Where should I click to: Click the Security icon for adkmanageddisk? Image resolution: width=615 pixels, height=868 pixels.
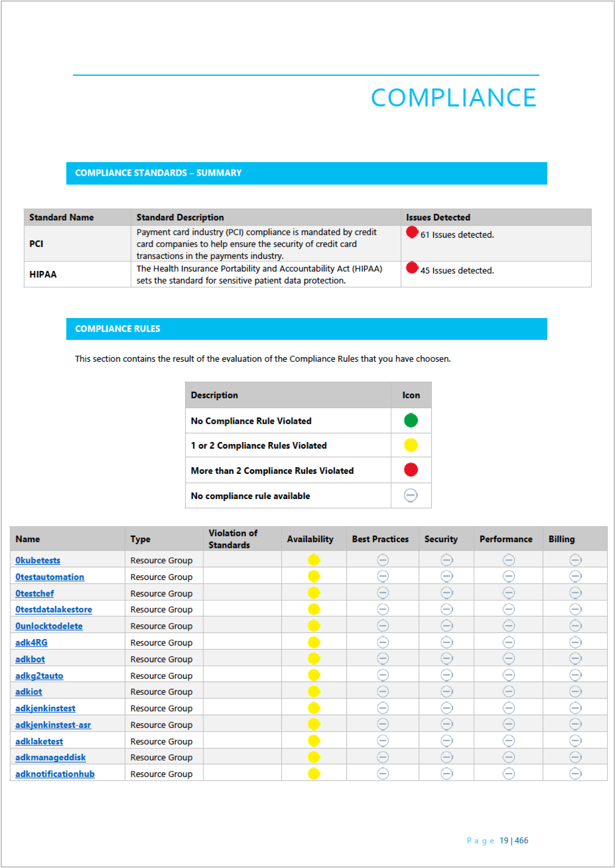447,757
